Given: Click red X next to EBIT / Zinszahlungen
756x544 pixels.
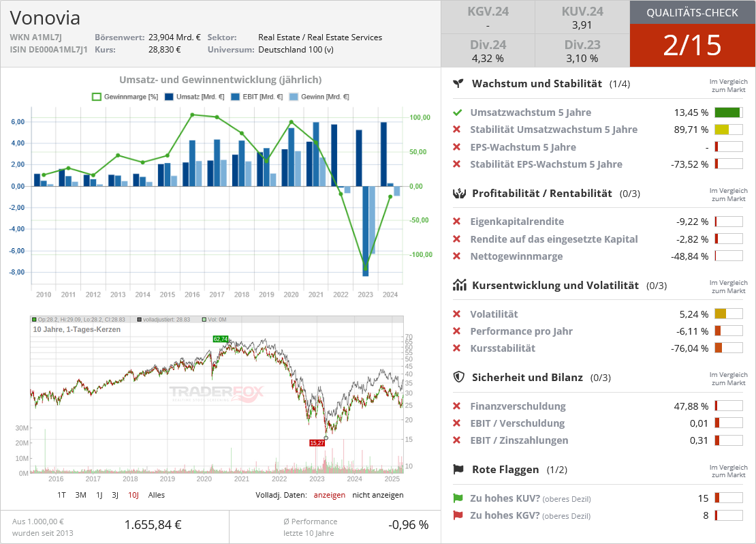Looking at the screenshot, I should point(456,440).
